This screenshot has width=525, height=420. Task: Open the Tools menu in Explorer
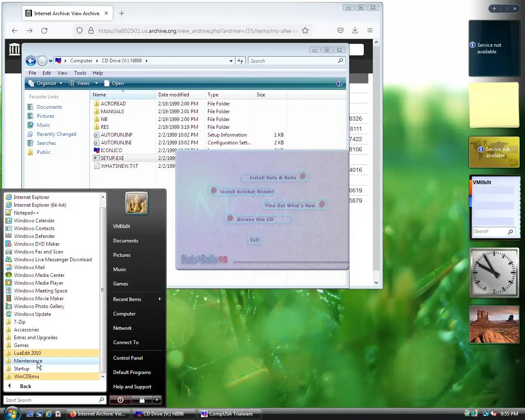pos(80,73)
